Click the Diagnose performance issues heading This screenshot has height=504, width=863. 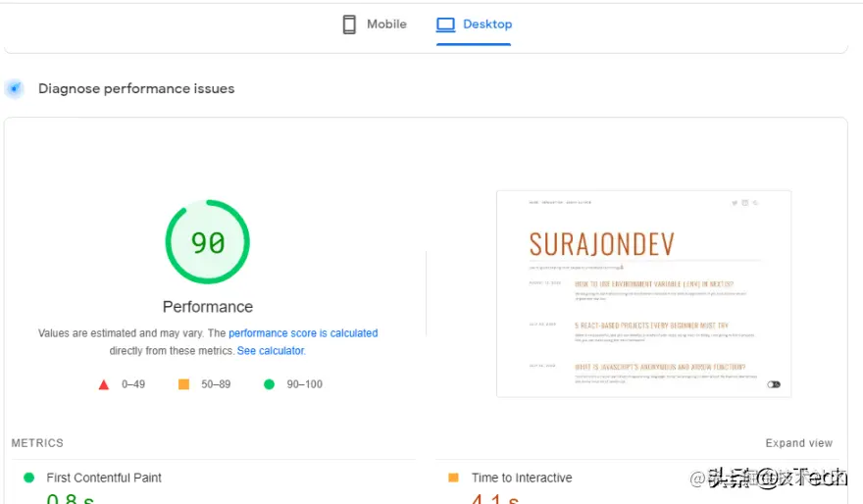click(136, 88)
